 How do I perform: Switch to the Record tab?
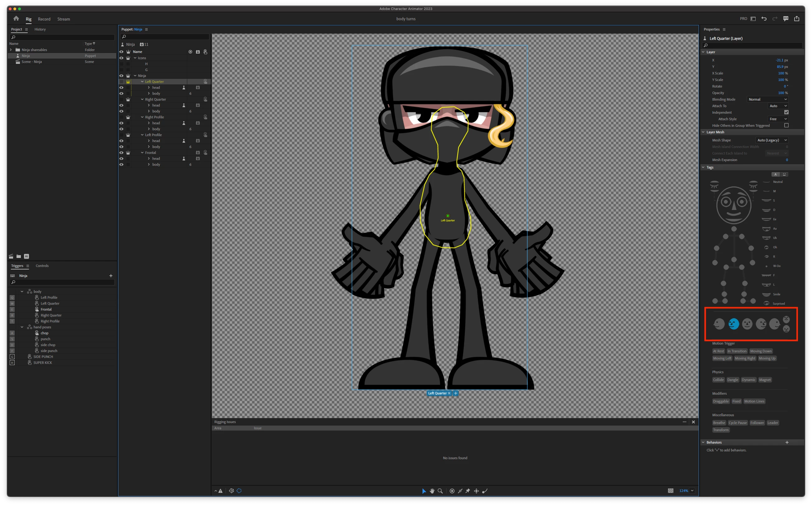pos(44,19)
